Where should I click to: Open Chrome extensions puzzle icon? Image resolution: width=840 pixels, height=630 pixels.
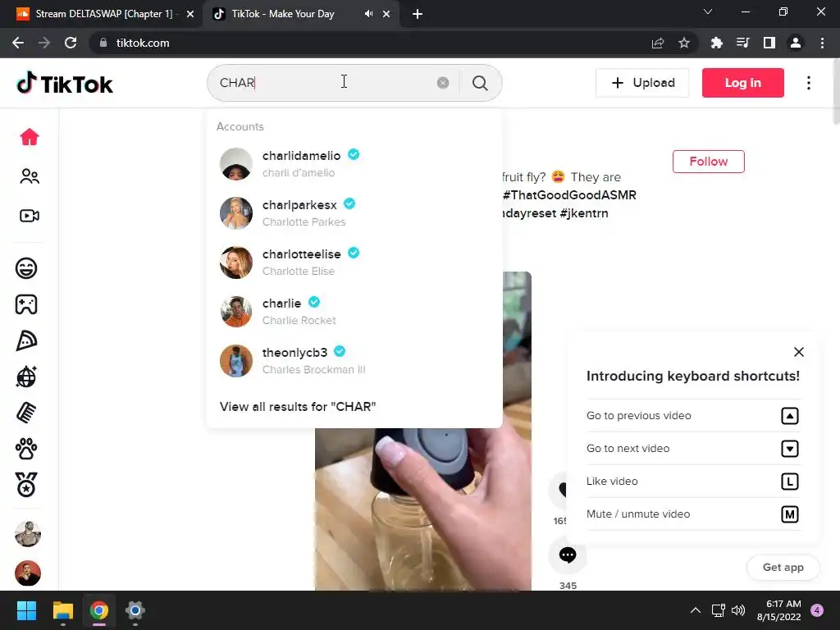point(716,43)
